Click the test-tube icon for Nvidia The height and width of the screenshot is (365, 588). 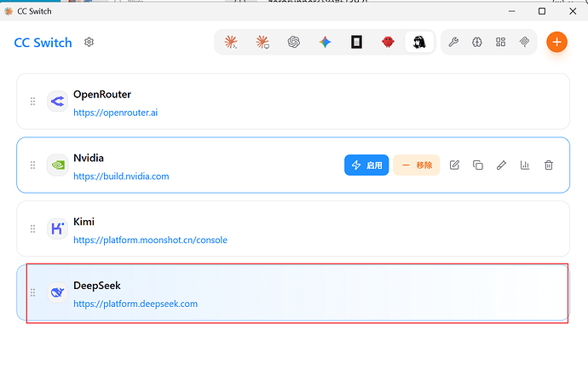(501, 165)
